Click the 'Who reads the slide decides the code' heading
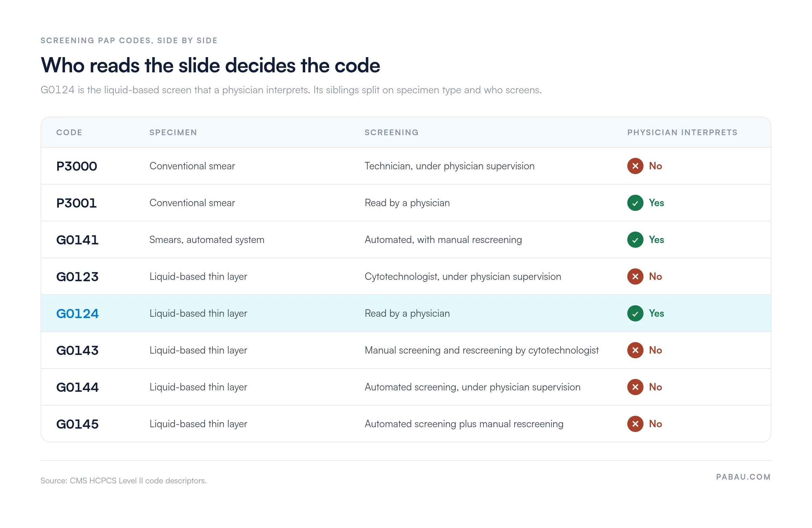This screenshot has width=812, height=528. (x=210, y=65)
